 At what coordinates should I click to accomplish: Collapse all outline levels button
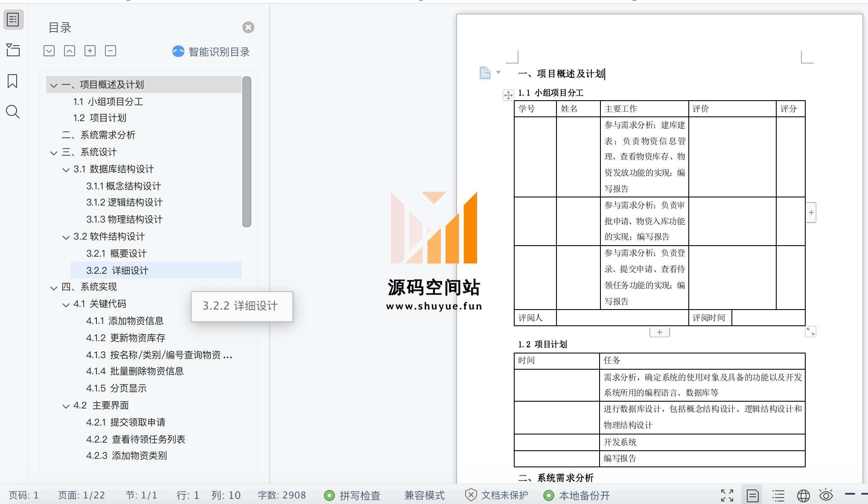point(70,51)
